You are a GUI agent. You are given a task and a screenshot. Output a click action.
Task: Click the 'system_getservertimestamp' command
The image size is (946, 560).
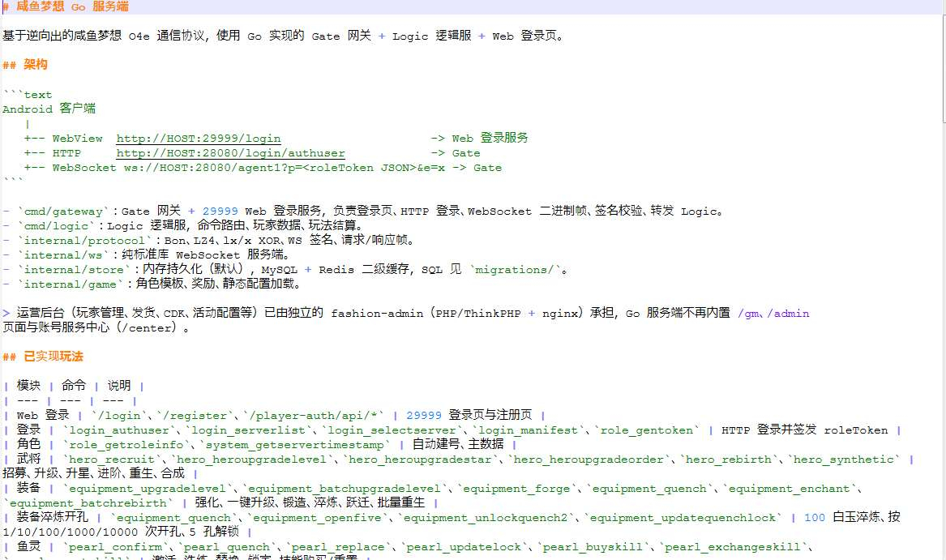[294, 444]
